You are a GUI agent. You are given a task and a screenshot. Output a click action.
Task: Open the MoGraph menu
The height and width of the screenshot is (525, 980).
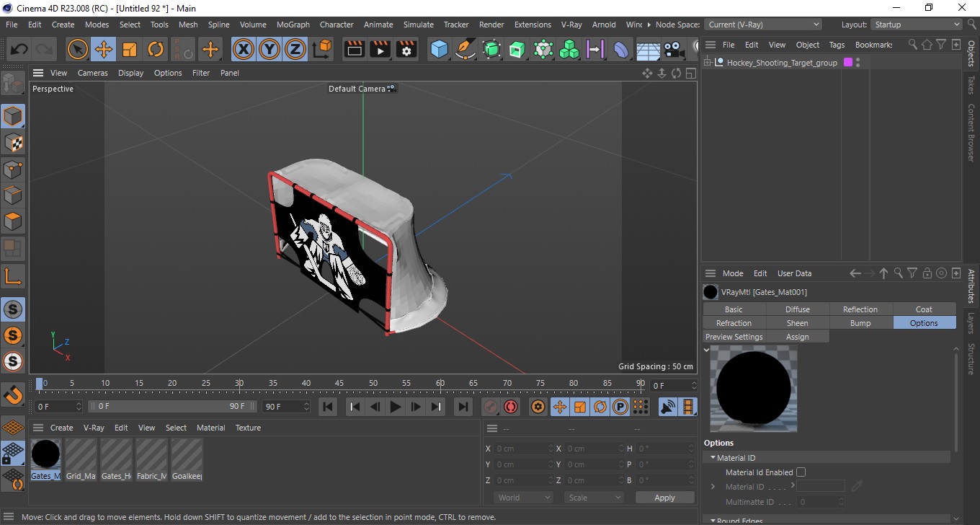tap(293, 25)
